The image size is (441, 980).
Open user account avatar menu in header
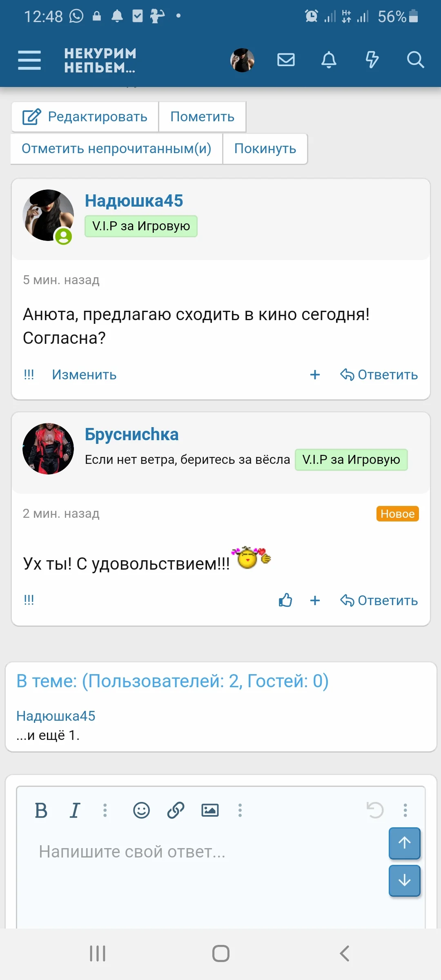(x=242, y=60)
